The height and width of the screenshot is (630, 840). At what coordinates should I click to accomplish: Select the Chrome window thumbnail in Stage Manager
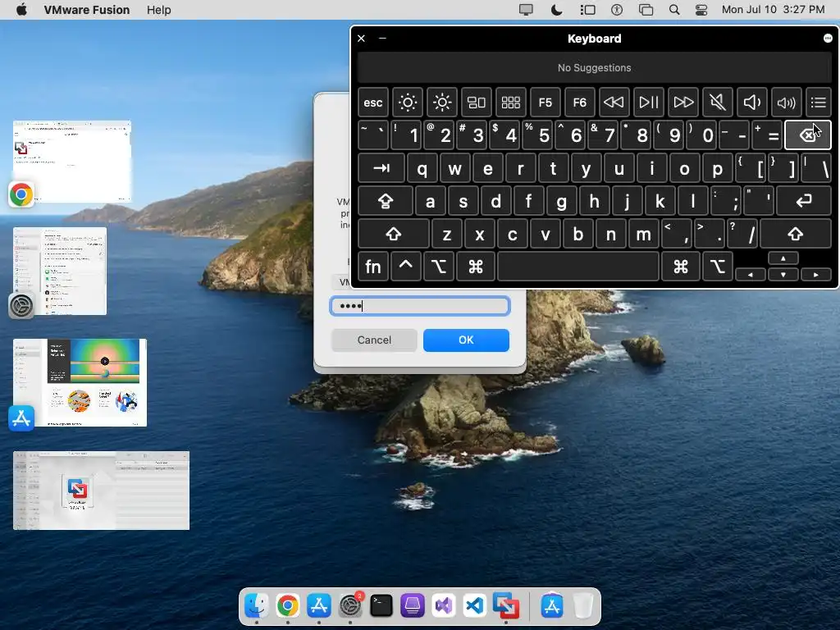coord(72,162)
